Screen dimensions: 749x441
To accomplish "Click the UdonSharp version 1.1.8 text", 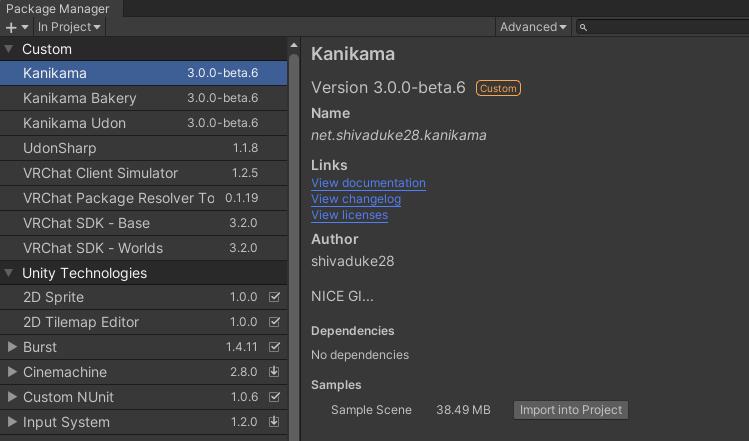I will pyautogui.click(x=245, y=148).
